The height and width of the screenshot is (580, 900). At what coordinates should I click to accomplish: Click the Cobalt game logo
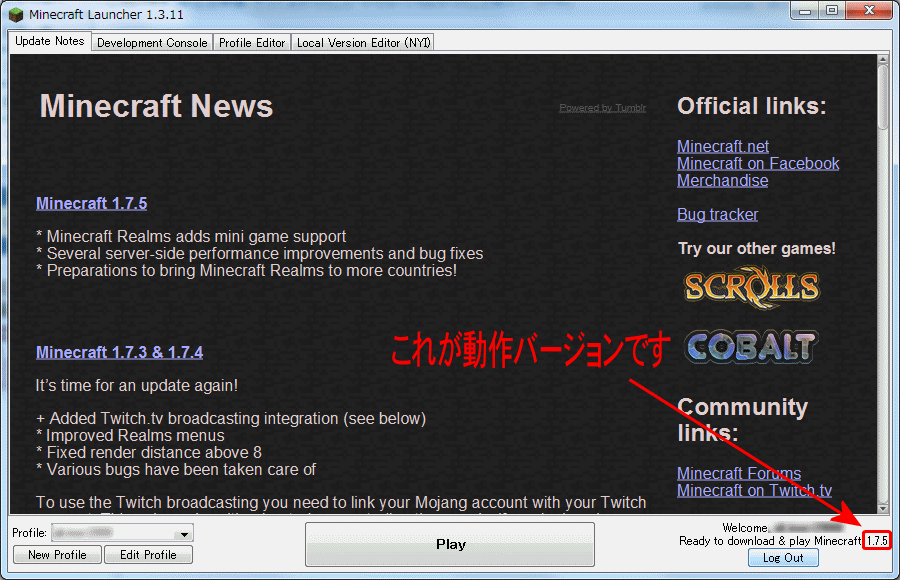[x=751, y=346]
